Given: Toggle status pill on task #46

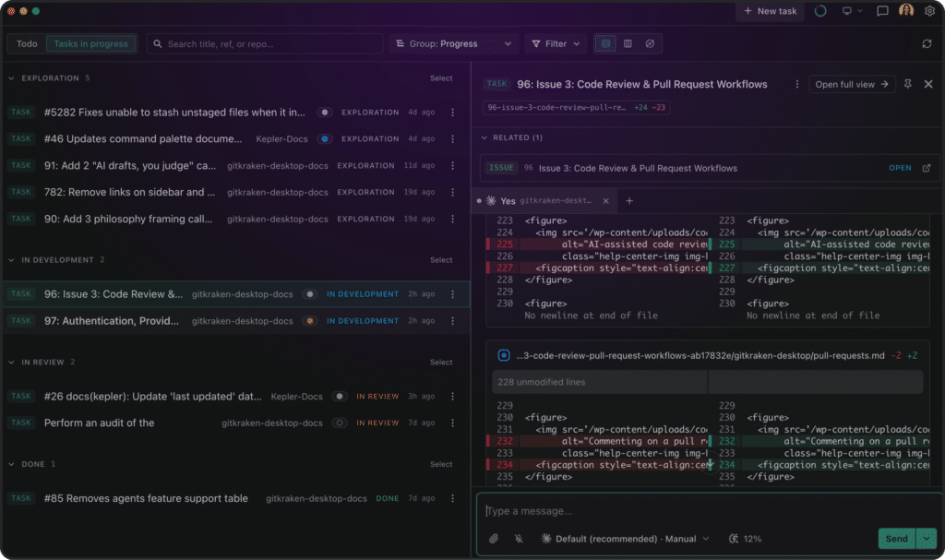Looking at the screenshot, I should coord(324,138).
